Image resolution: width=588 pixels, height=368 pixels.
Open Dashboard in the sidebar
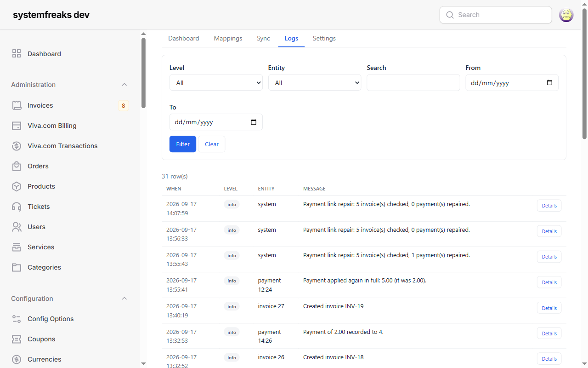tap(44, 54)
